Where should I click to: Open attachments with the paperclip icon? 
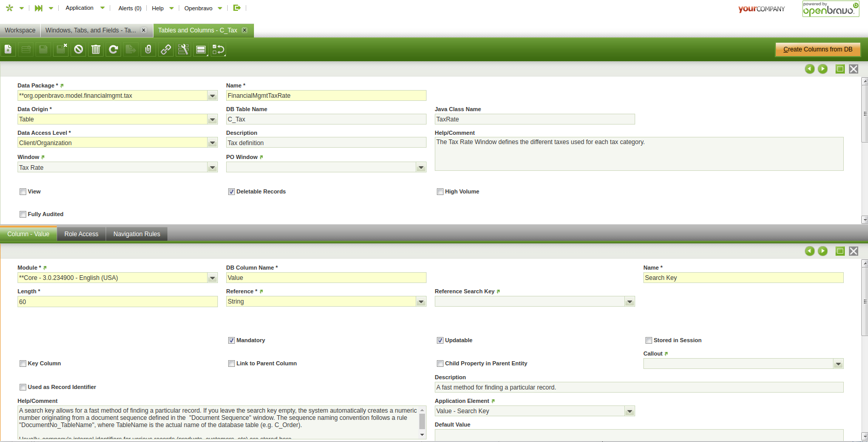(148, 49)
